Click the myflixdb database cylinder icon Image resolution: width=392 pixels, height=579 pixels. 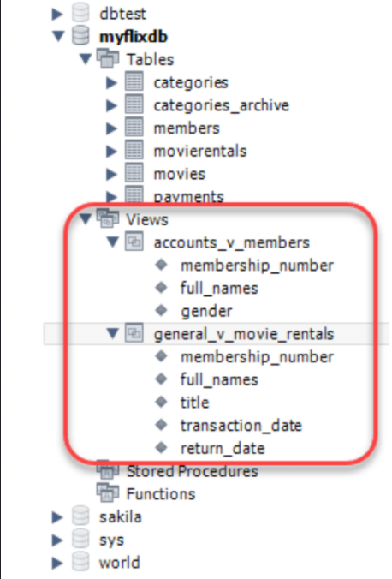pos(80,36)
